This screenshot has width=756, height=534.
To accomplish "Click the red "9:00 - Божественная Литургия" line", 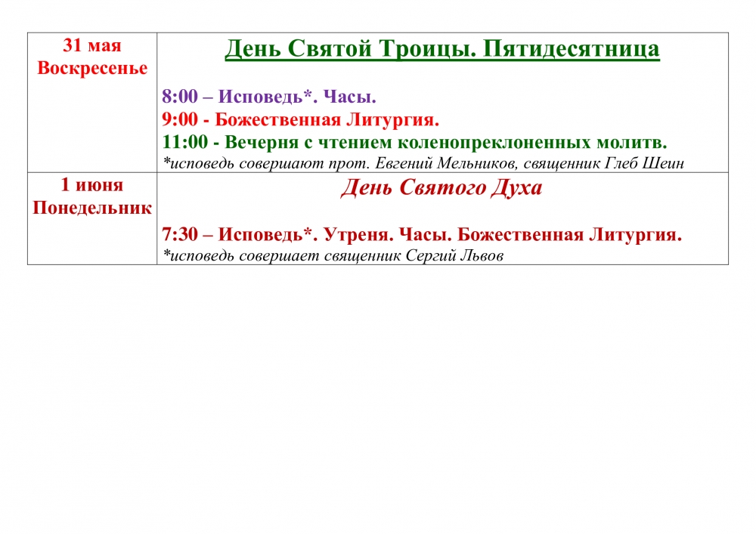I will point(300,119).
